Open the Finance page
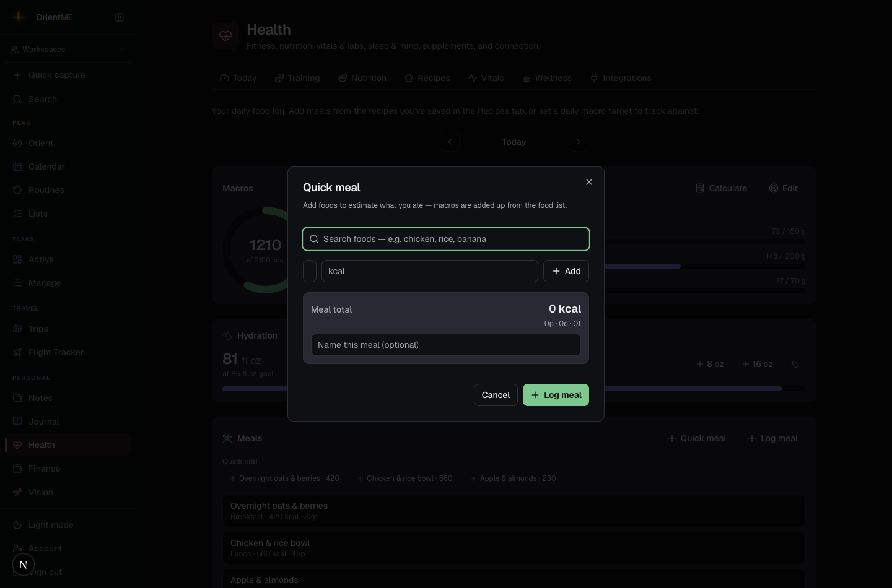 point(68,469)
